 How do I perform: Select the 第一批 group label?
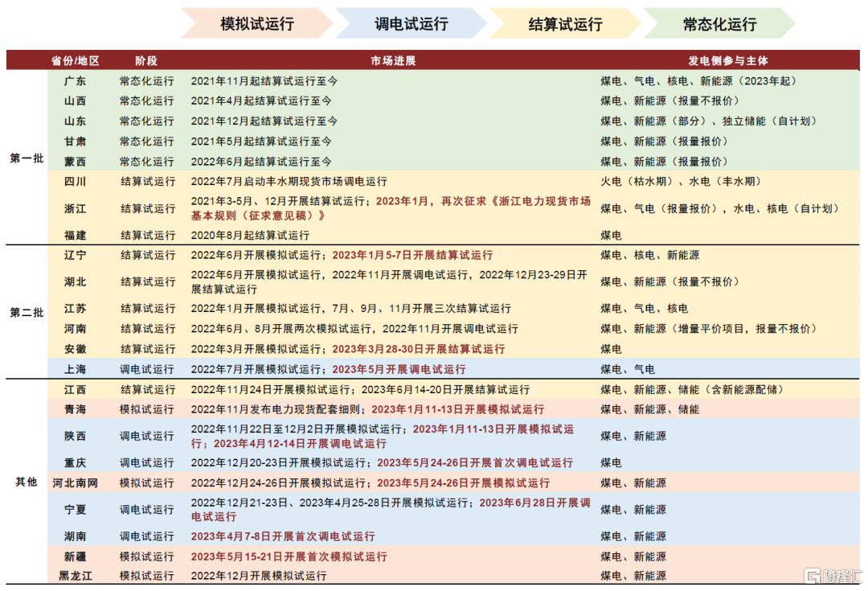(x=27, y=158)
